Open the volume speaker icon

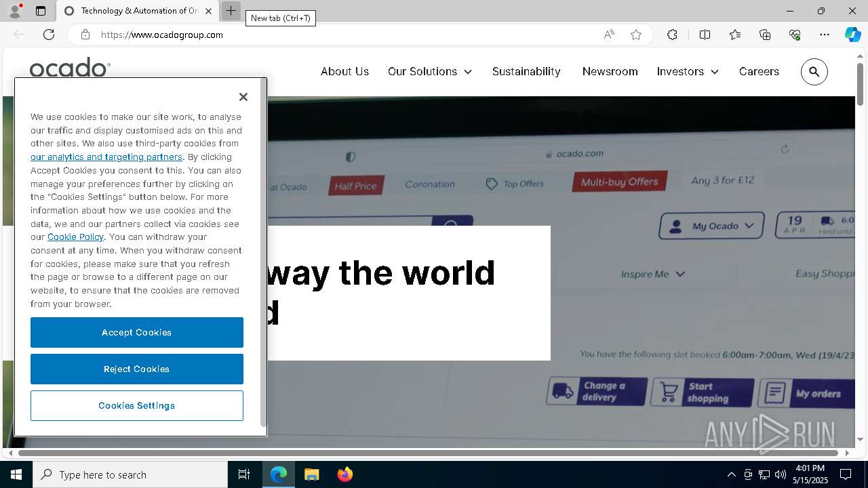click(781, 474)
